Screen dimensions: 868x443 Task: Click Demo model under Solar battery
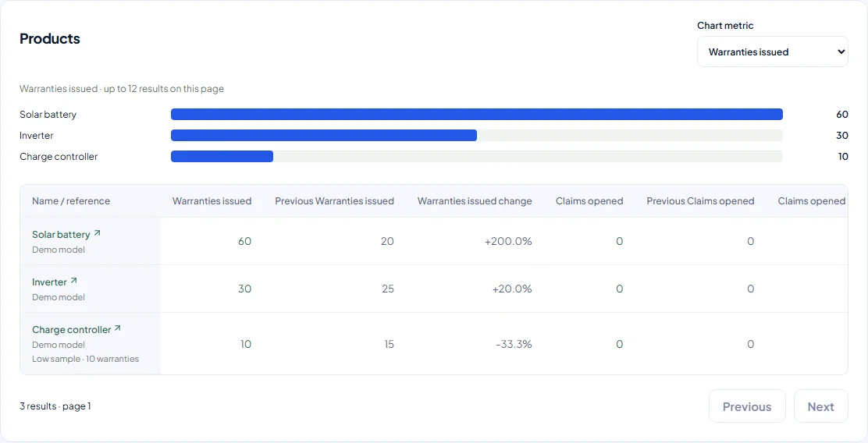tap(59, 250)
